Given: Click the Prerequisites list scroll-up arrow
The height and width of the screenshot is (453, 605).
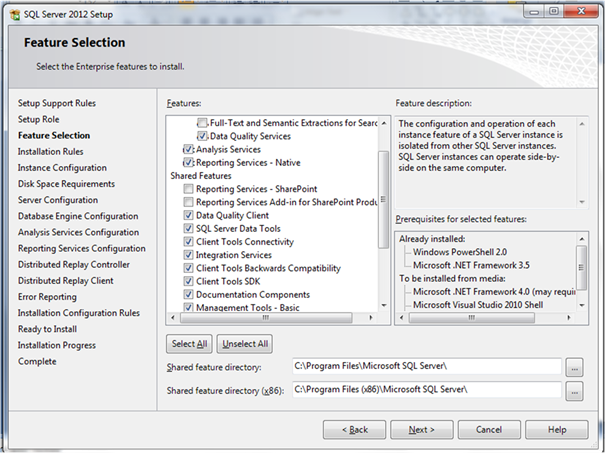Looking at the screenshot, I should (582, 239).
